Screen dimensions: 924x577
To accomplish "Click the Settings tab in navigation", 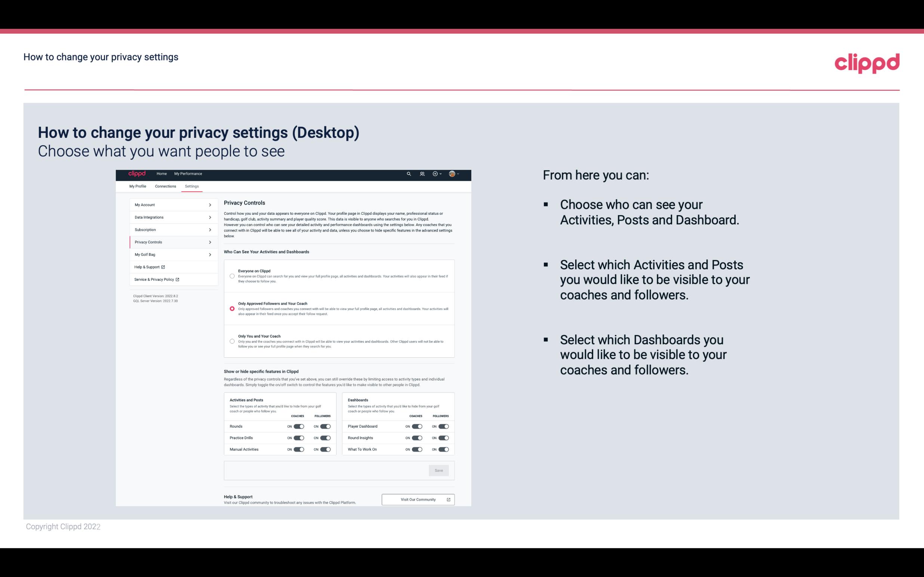I will click(191, 186).
